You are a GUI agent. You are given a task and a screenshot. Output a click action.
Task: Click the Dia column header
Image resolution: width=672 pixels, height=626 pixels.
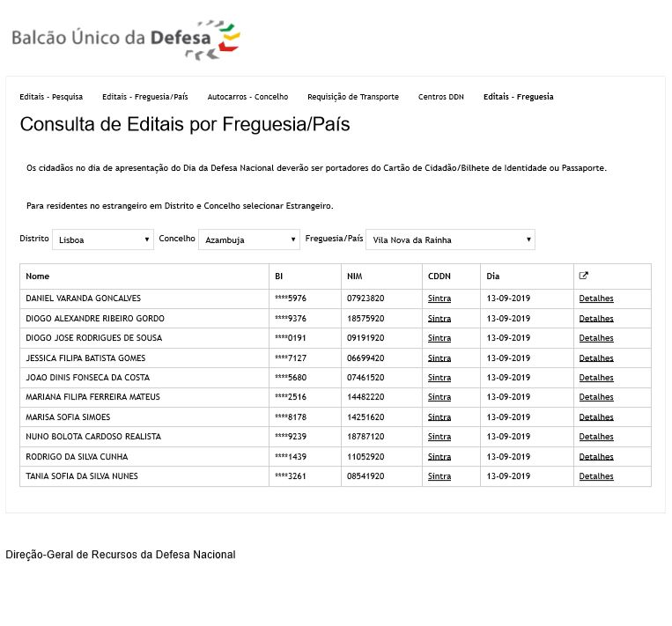(x=492, y=276)
